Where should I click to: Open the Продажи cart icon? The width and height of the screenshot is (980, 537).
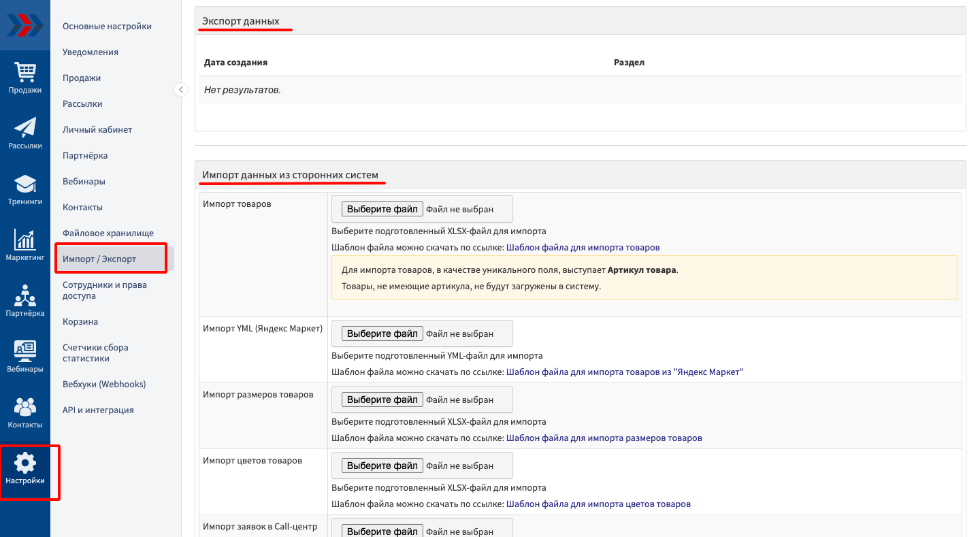click(25, 72)
